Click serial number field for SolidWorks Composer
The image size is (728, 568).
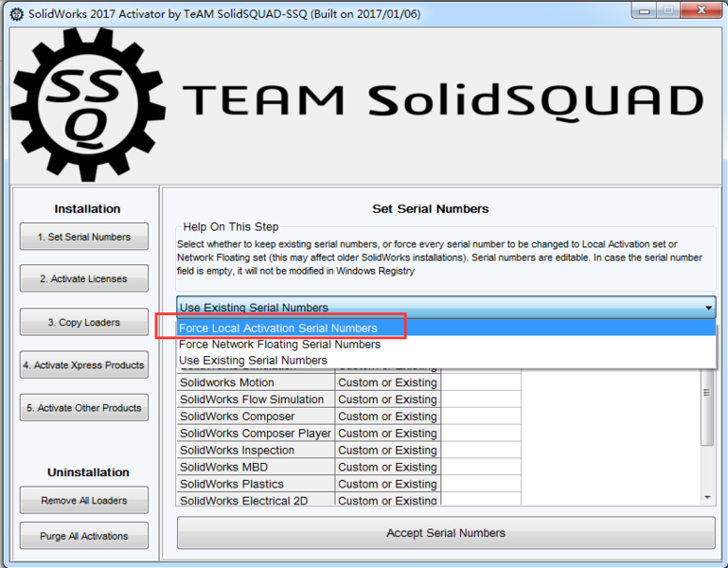[481, 417]
